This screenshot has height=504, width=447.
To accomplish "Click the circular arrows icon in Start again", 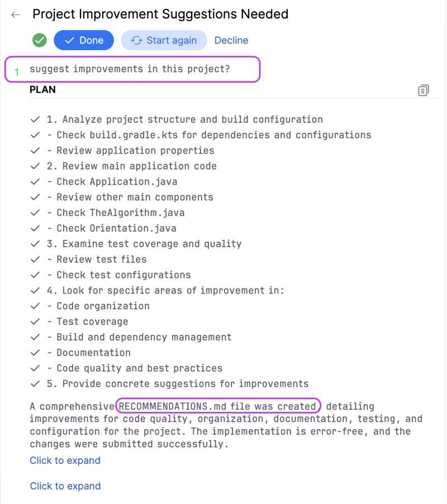I will pyautogui.click(x=136, y=40).
